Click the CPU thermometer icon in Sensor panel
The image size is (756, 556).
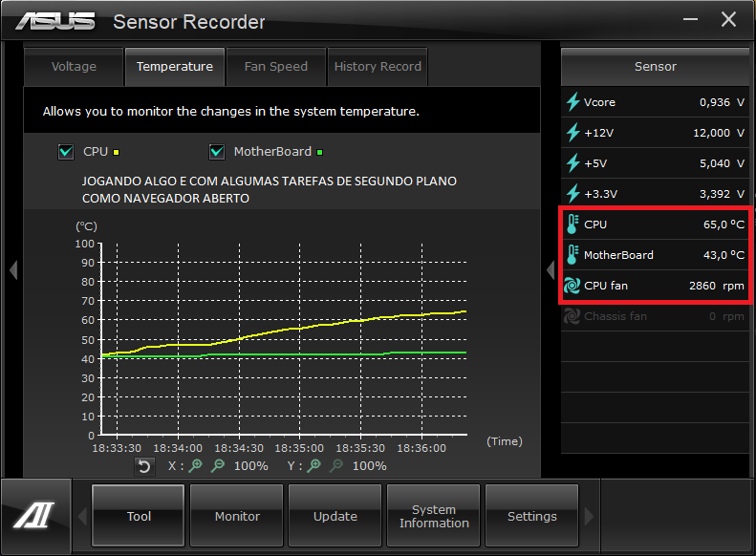point(572,225)
